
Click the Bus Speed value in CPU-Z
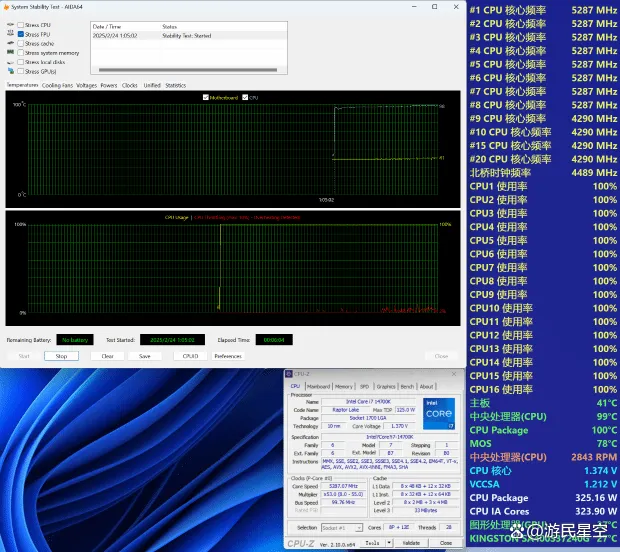[343, 502]
